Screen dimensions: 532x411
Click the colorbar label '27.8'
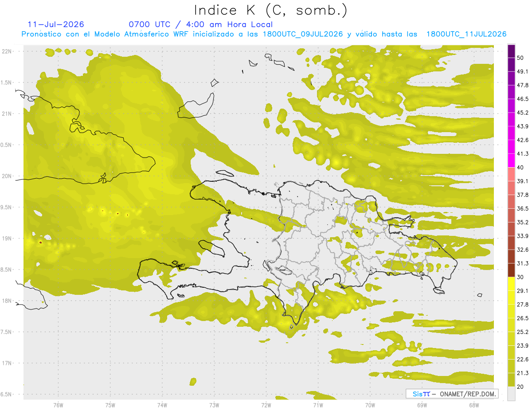point(523,304)
